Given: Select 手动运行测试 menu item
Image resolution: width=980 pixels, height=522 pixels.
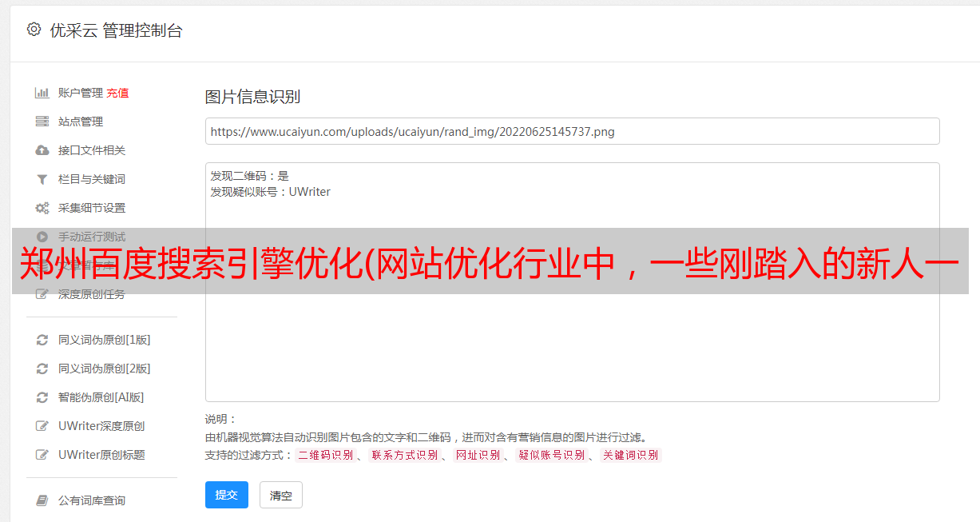Looking at the screenshot, I should click(92, 237).
